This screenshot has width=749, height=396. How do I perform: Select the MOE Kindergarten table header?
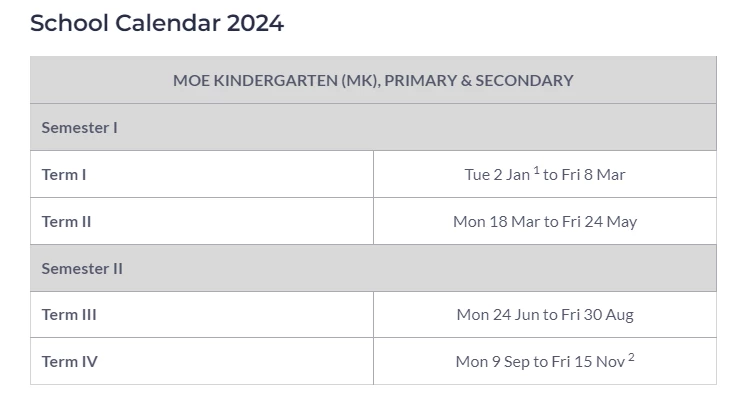[x=373, y=80]
